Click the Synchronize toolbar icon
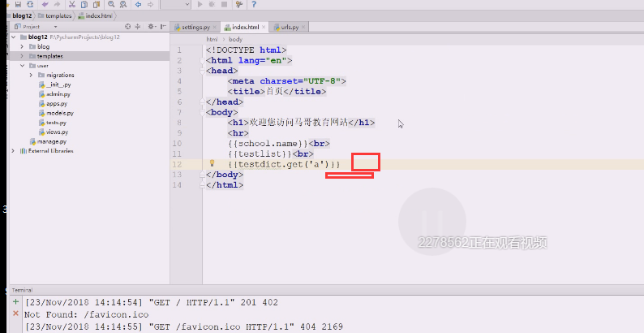 coord(30,5)
